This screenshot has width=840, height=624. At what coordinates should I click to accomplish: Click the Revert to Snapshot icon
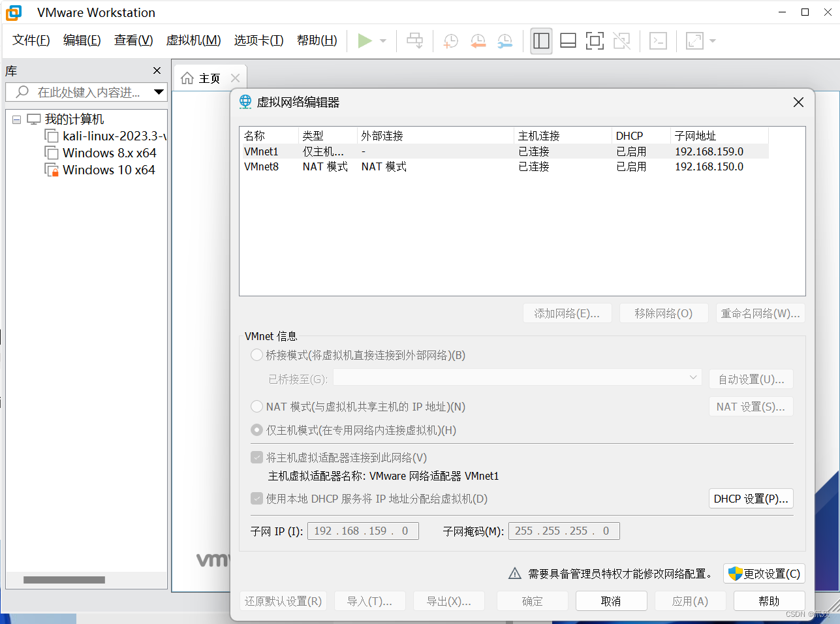pos(478,41)
